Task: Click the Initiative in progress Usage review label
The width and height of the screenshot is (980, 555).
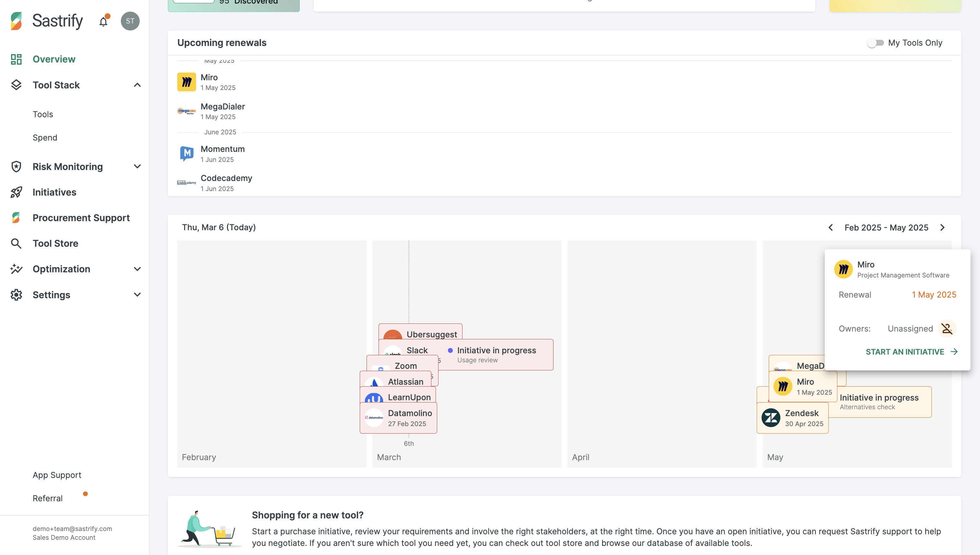Action: pos(496,355)
